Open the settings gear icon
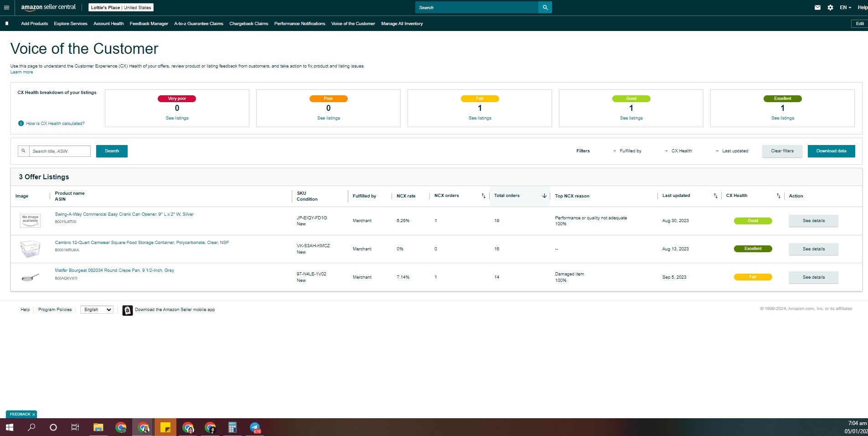Screen dimensions: 868x436 click(830, 7)
